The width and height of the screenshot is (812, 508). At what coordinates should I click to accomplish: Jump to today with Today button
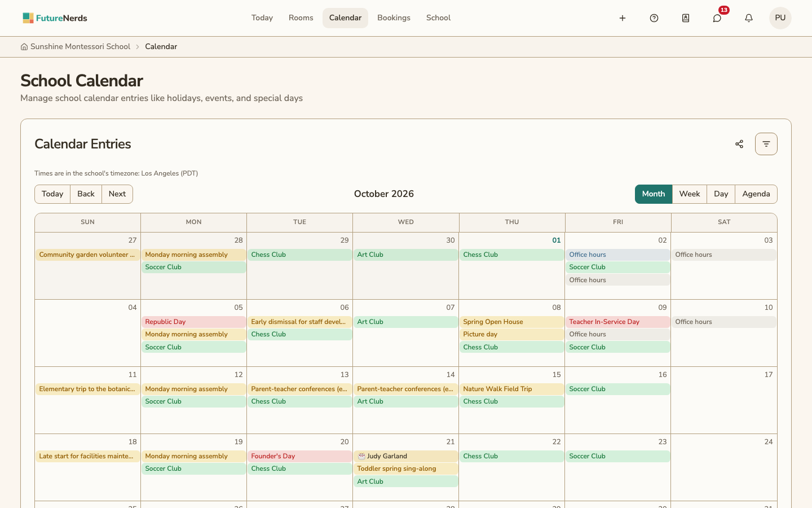(x=52, y=194)
